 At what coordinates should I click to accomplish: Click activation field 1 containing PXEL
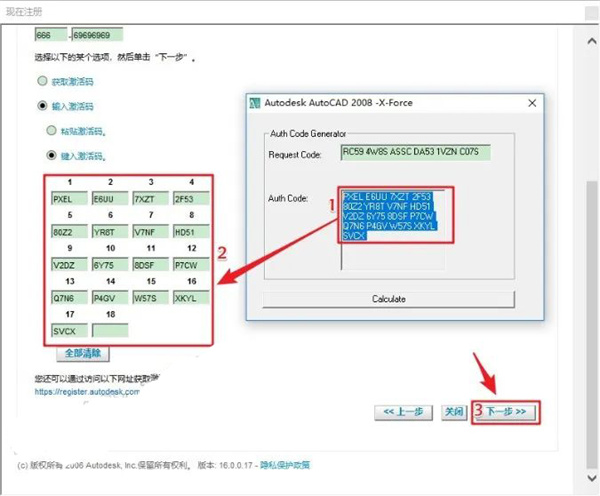coord(69,199)
